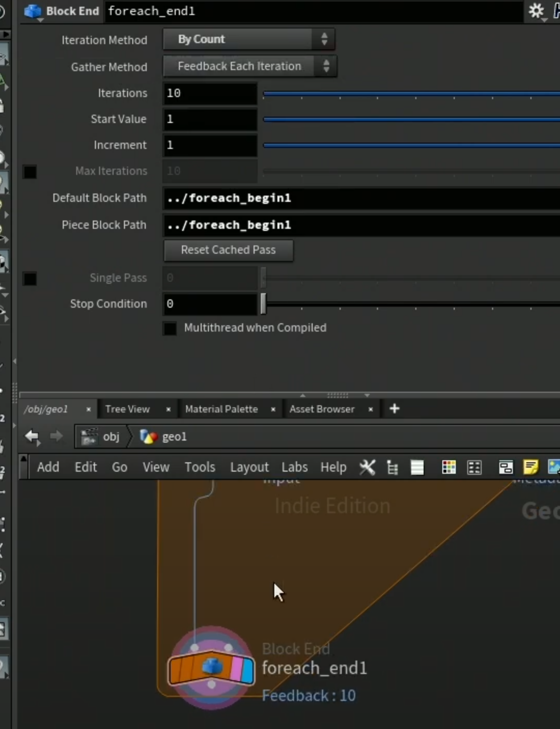Toggle Multithread when Compiled checkbox
The image size is (560, 729).
point(170,328)
